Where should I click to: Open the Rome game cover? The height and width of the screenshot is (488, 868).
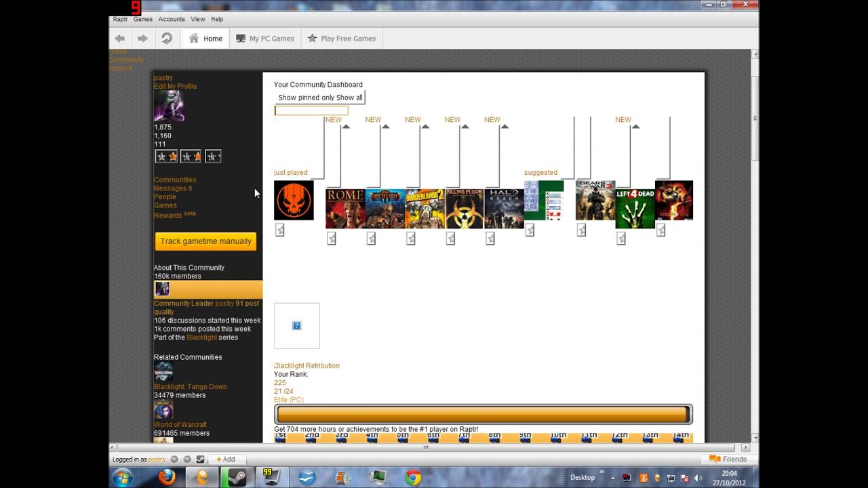coord(345,209)
